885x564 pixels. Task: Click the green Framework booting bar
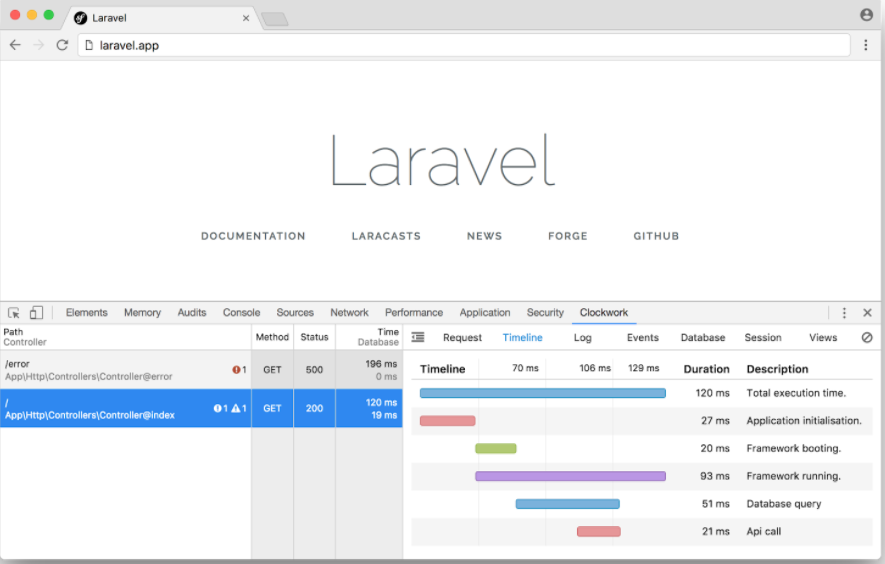pyautogui.click(x=496, y=448)
